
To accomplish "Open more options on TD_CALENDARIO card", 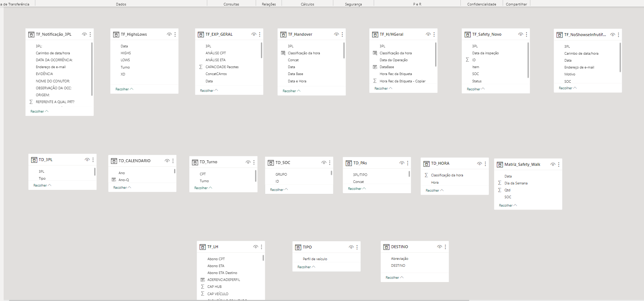I will point(173,161).
